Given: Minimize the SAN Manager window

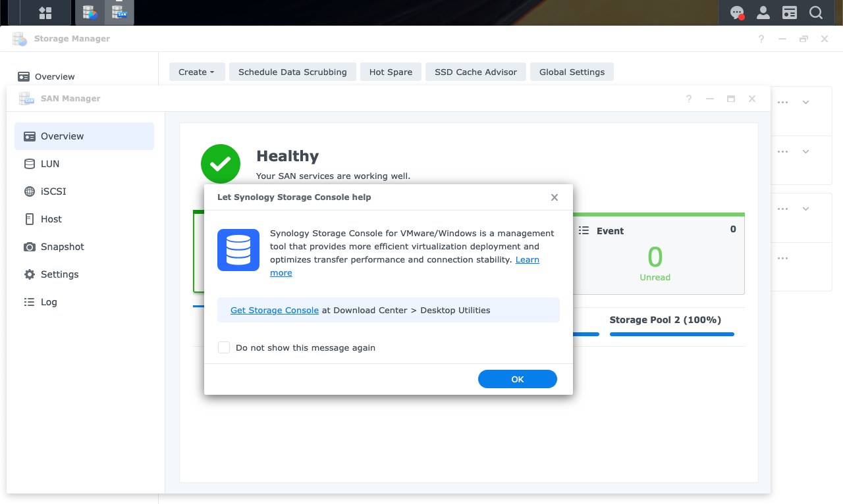Looking at the screenshot, I should (x=710, y=99).
